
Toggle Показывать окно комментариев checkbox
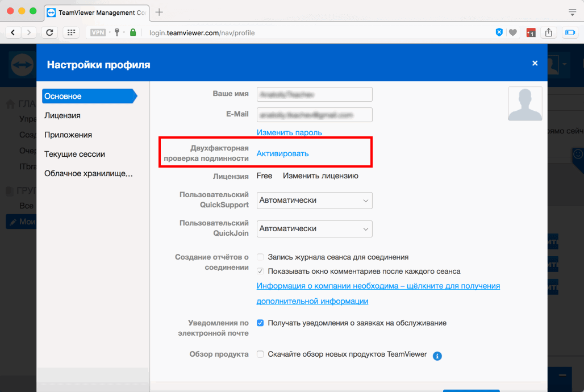tap(260, 271)
